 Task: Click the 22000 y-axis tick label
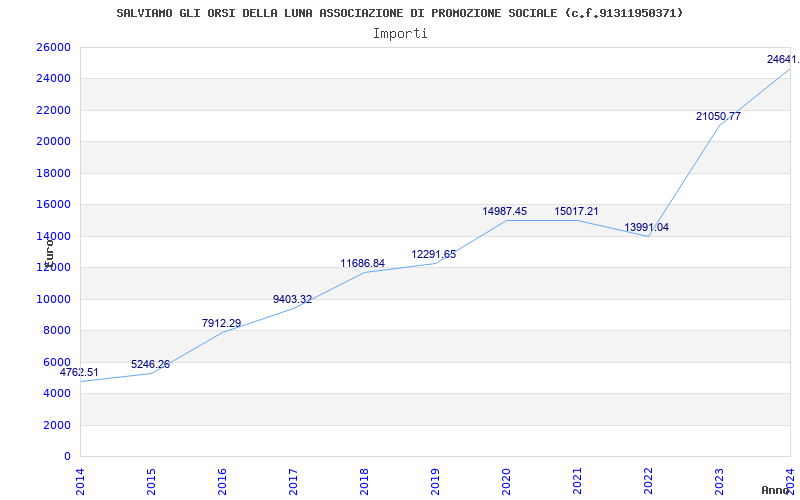(x=54, y=110)
